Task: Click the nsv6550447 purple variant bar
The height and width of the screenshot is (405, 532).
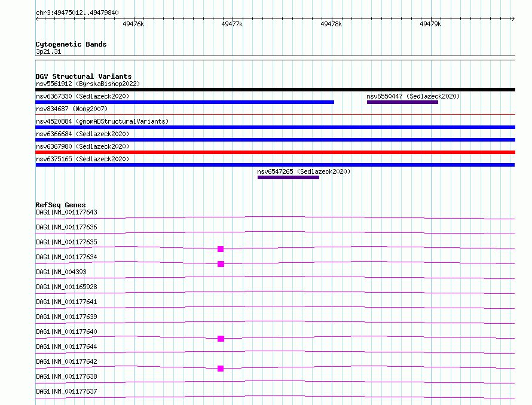Action: tap(402, 102)
